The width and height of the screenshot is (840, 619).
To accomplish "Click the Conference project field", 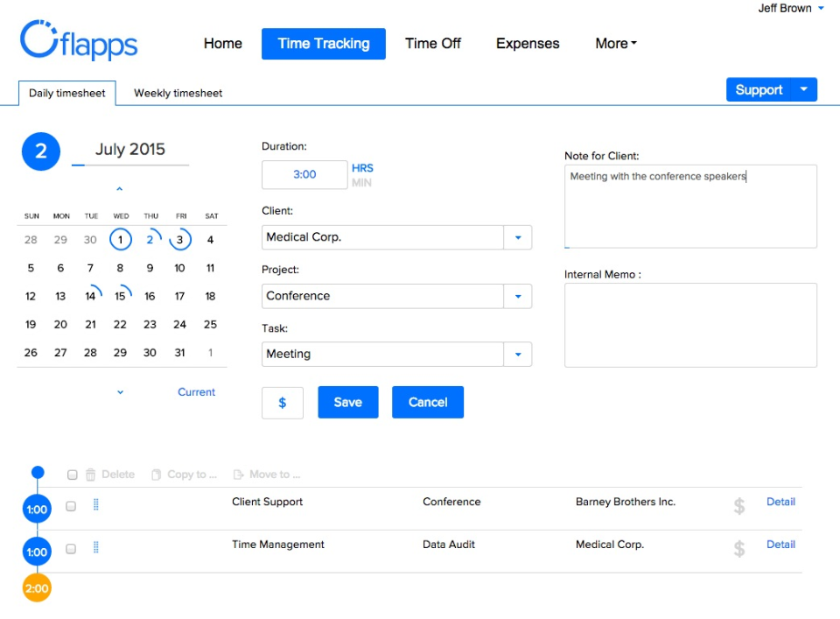I will [382, 297].
